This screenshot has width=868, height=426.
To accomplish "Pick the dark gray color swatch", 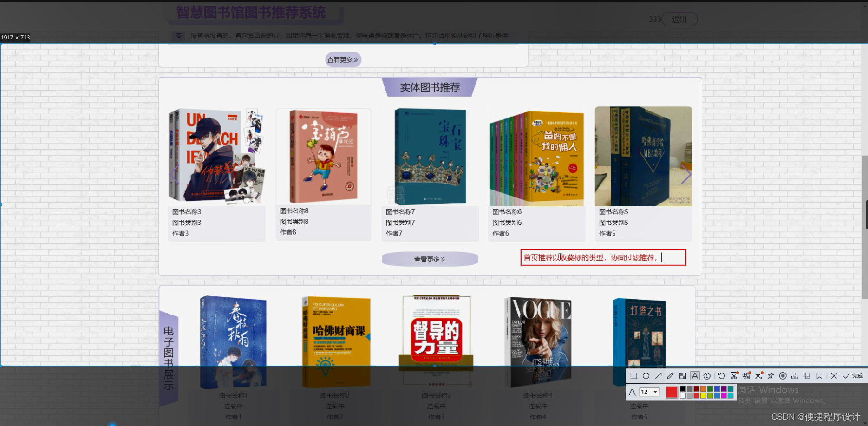I will point(690,389).
